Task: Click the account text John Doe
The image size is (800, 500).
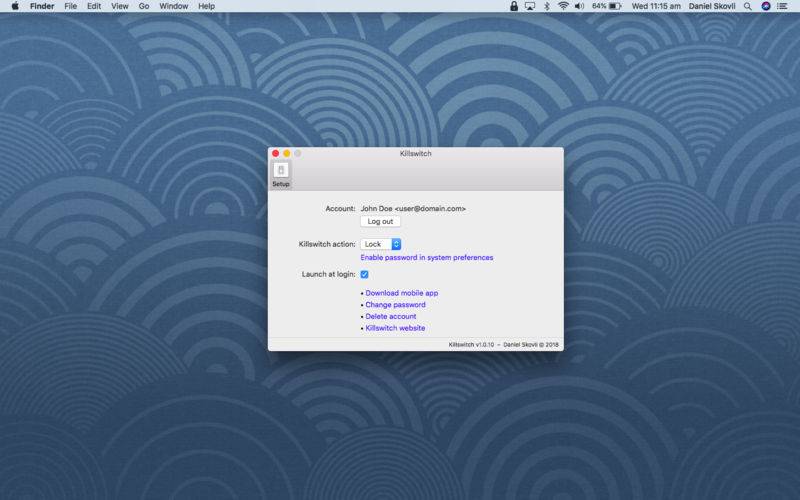Action: pyautogui.click(x=413, y=209)
